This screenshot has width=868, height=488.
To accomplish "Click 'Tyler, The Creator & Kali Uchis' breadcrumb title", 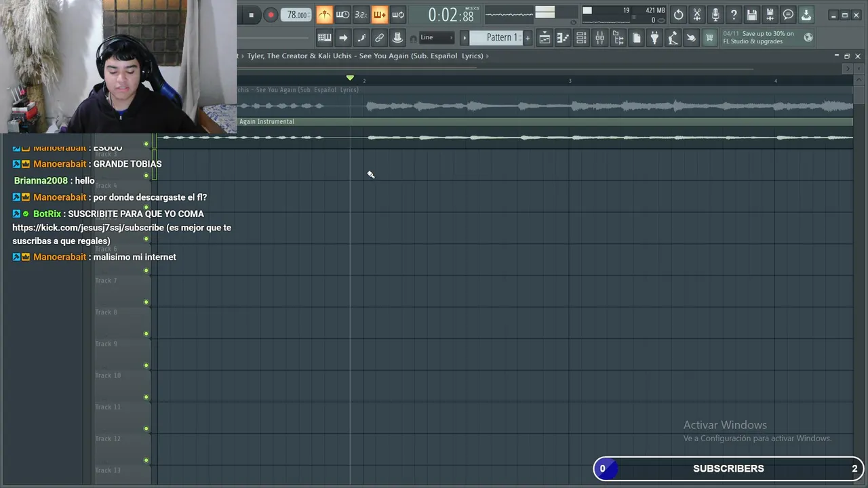I will pyautogui.click(x=365, y=56).
